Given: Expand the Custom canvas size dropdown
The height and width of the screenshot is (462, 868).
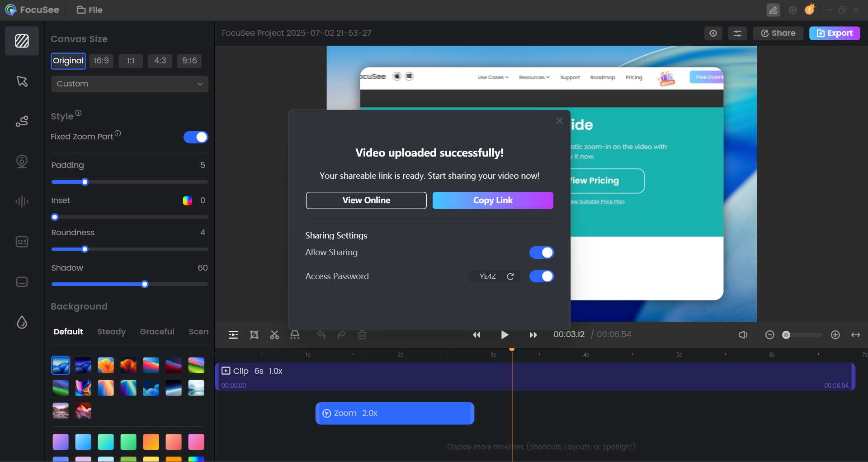Looking at the screenshot, I should (x=130, y=84).
